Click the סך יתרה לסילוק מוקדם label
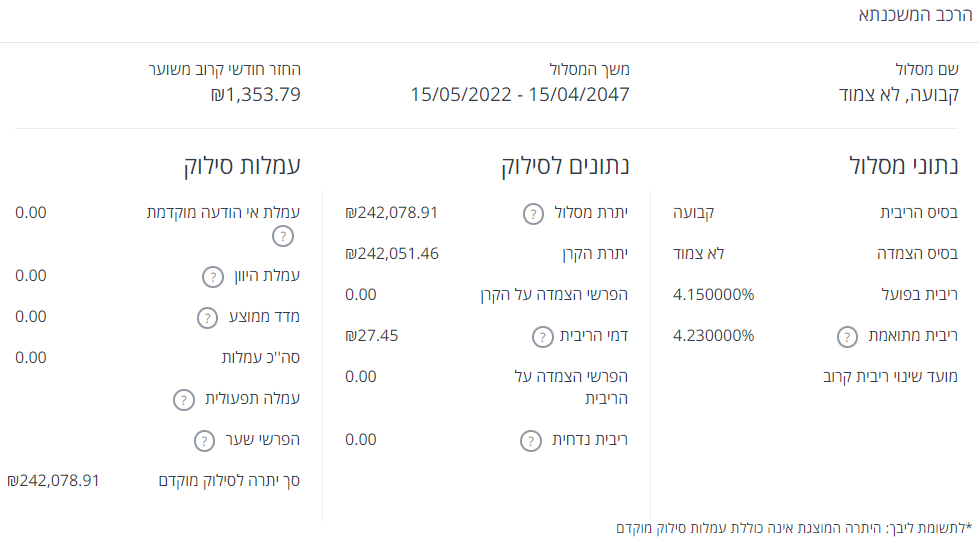 229,481
